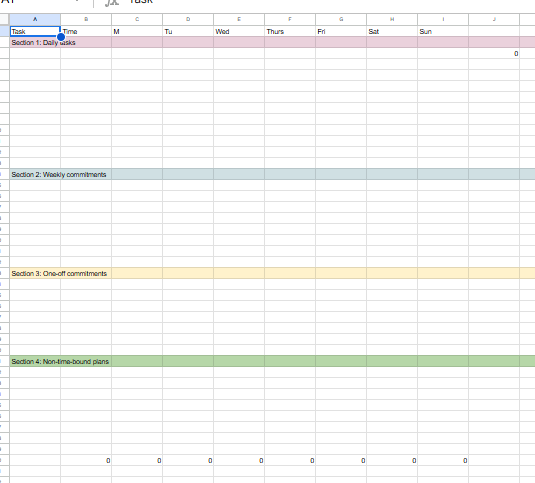535x483 pixels.
Task: Select the 0 cell in column J
Action: [494, 54]
